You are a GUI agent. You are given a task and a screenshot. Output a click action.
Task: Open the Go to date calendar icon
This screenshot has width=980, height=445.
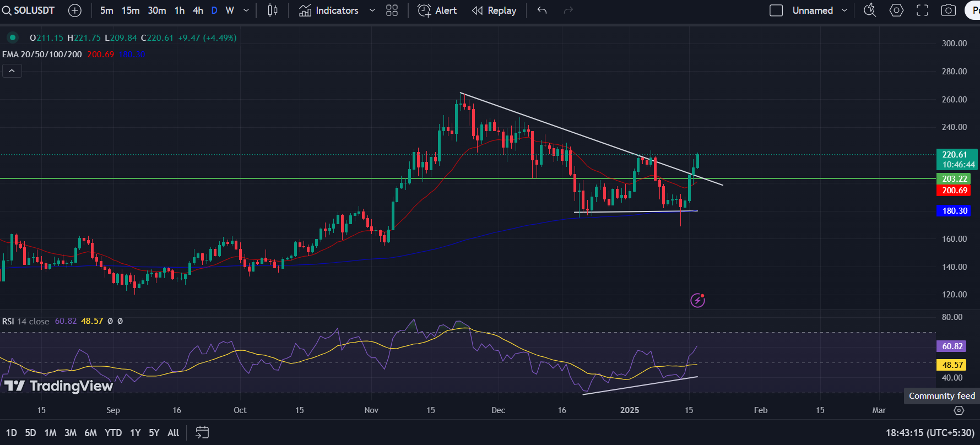[x=203, y=432]
